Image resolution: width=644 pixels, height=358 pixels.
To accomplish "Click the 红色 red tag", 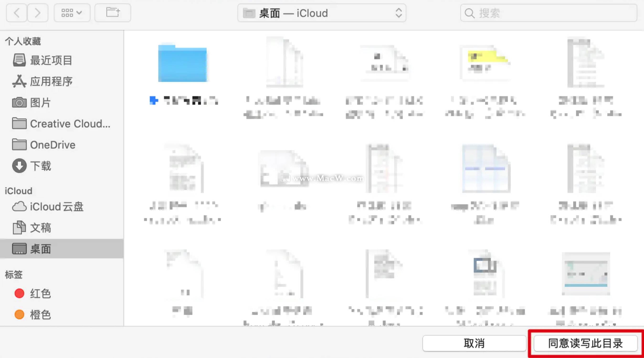I will [x=40, y=293].
